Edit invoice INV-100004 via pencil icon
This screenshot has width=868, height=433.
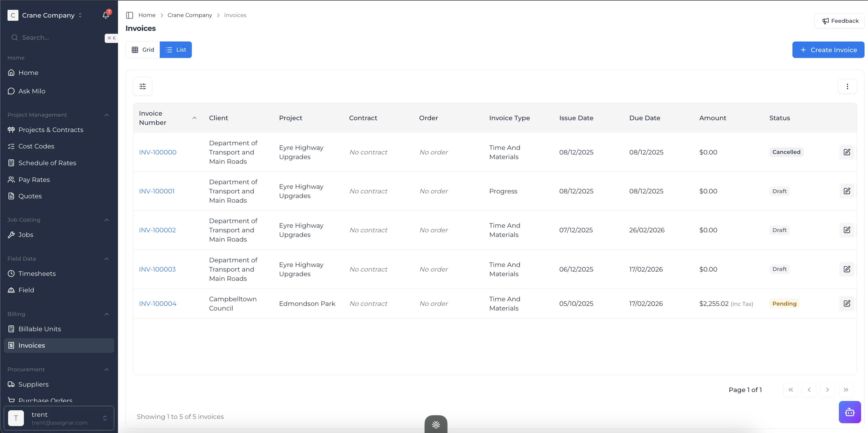pyautogui.click(x=846, y=303)
